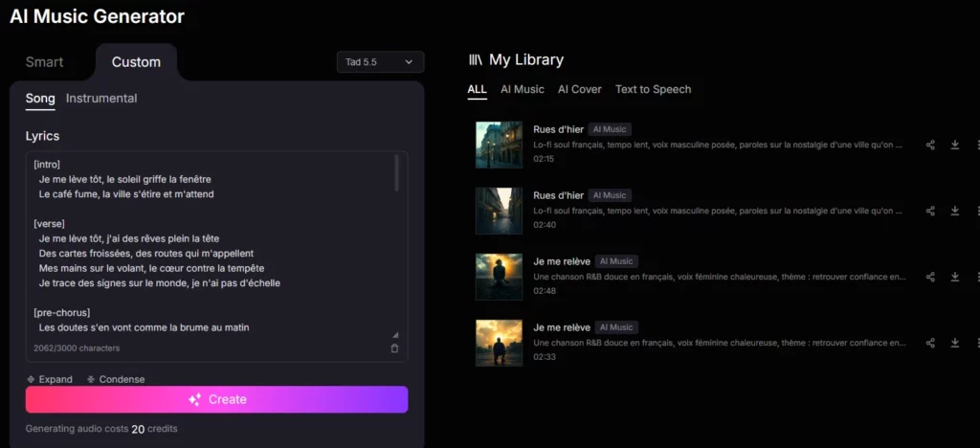Click the Je me relève title with 02:48 duration
Screen dimensions: 980x448
tap(561, 261)
